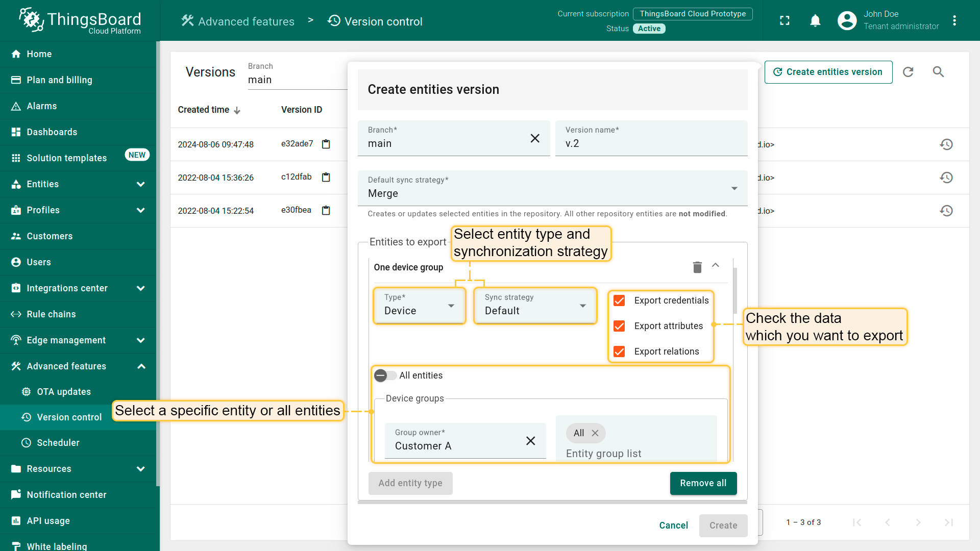
Task: Click the notifications bell icon
Action: click(x=815, y=20)
